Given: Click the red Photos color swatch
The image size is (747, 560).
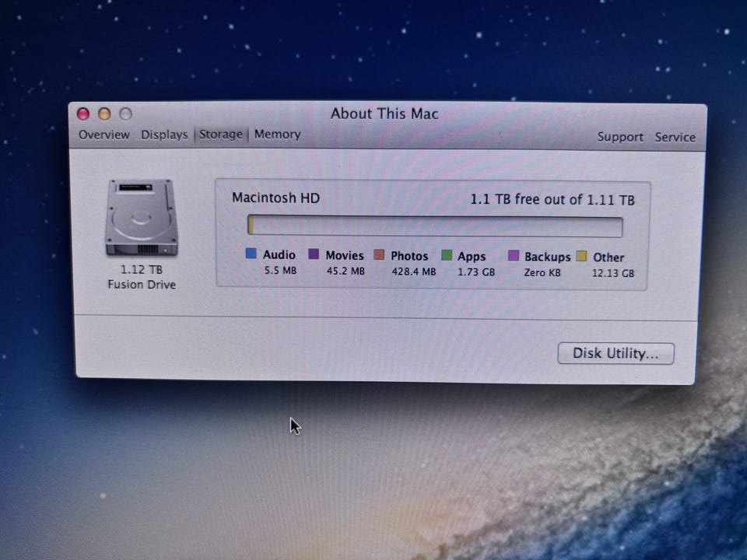Looking at the screenshot, I should coord(379,255).
